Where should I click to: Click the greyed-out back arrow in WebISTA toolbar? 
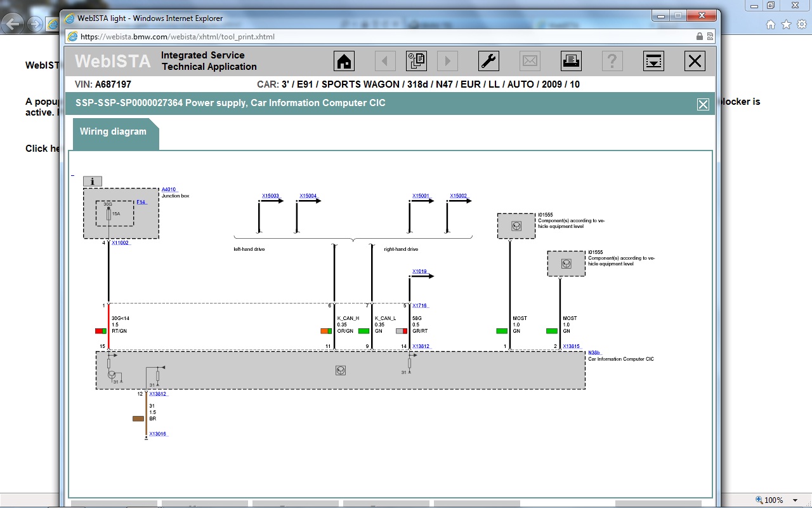click(384, 61)
